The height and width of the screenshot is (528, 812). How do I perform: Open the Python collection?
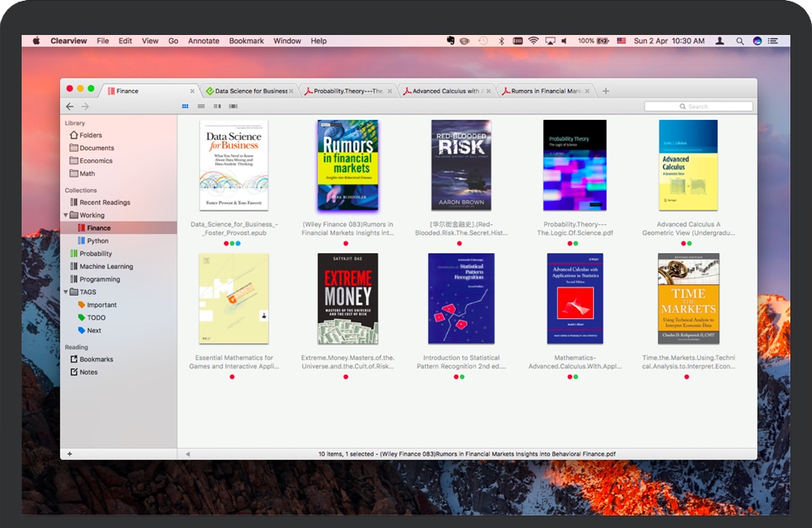[97, 241]
